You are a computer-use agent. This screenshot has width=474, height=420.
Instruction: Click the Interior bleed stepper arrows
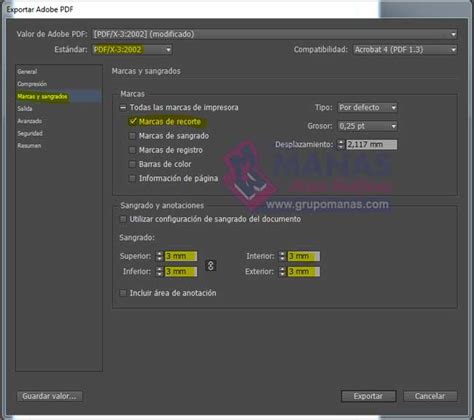pyautogui.click(x=282, y=256)
